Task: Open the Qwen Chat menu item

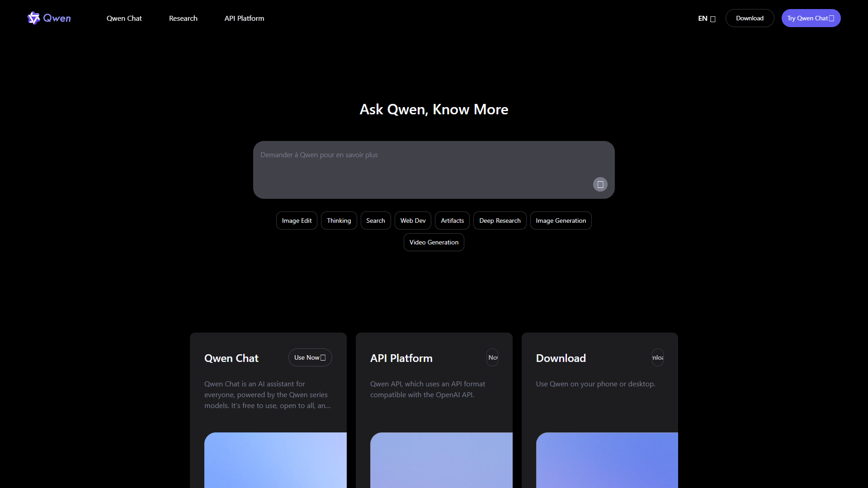Action: click(x=124, y=19)
